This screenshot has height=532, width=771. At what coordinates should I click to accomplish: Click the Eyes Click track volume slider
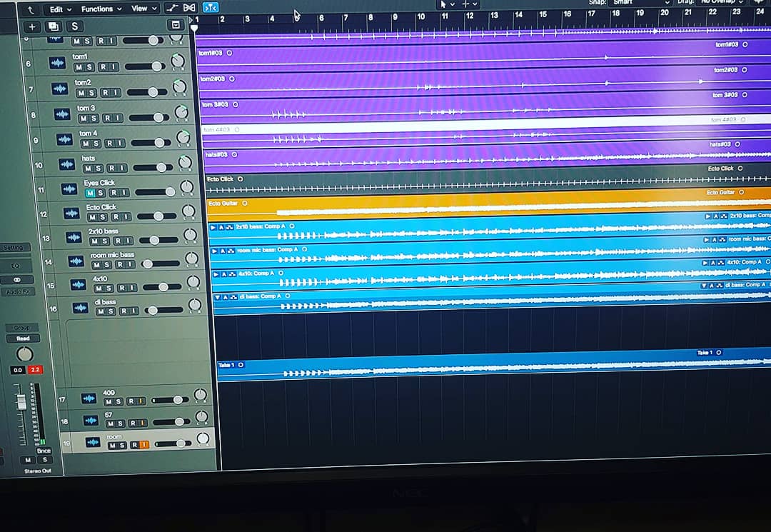[x=155, y=192]
